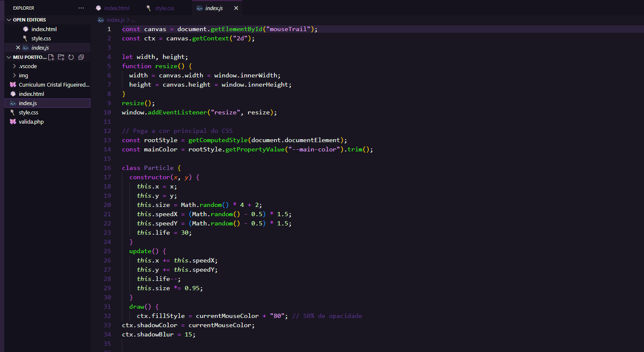The height and width of the screenshot is (352, 644).
Task: Close the index.js editor tab
Action: (236, 8)
